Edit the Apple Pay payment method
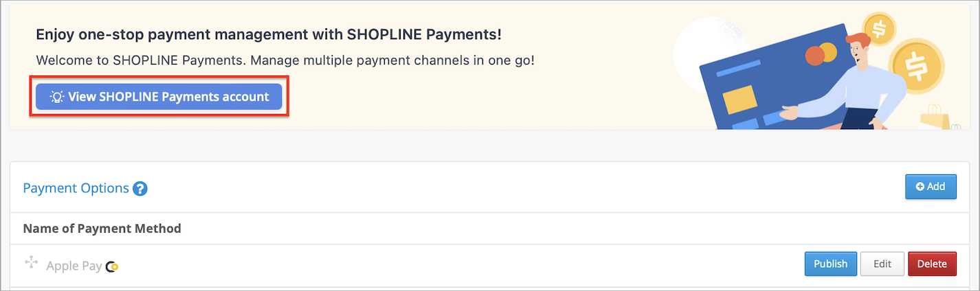 click(882, 264)
